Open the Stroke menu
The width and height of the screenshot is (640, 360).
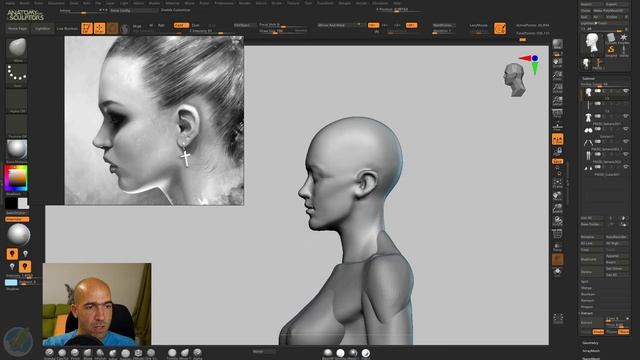276,3
